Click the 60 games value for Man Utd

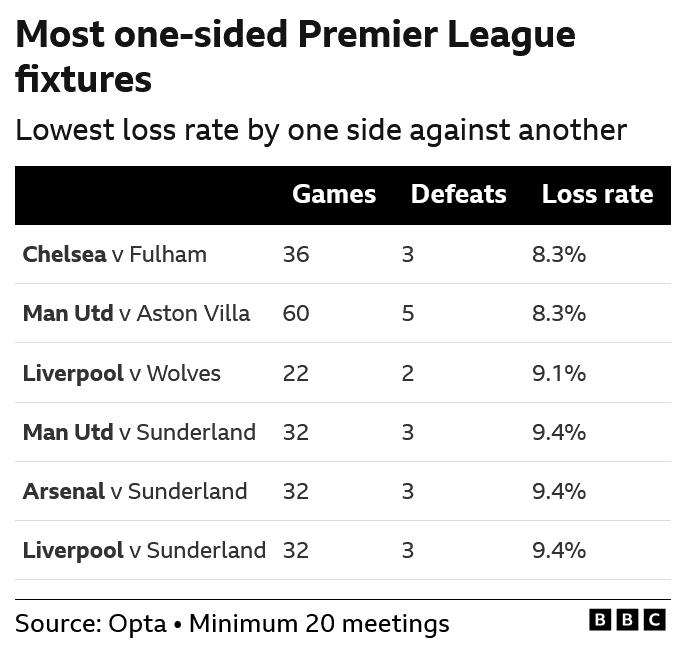pos(296,313)
